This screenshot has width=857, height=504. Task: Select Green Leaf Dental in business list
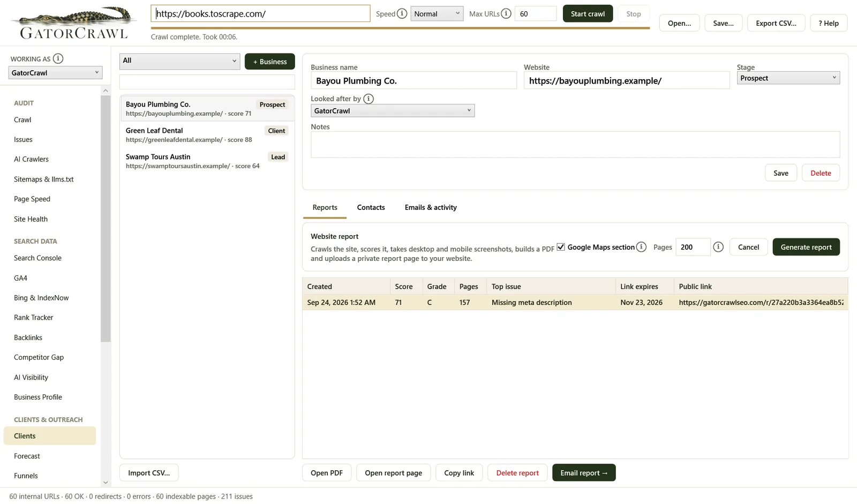click(207, 135)
